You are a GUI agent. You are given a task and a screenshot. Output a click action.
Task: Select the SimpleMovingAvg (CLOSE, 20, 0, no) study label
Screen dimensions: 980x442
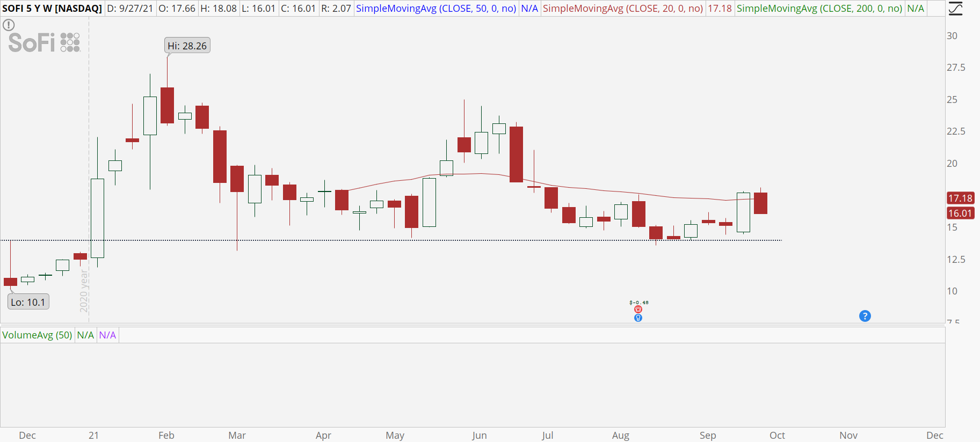coord(623,9)
